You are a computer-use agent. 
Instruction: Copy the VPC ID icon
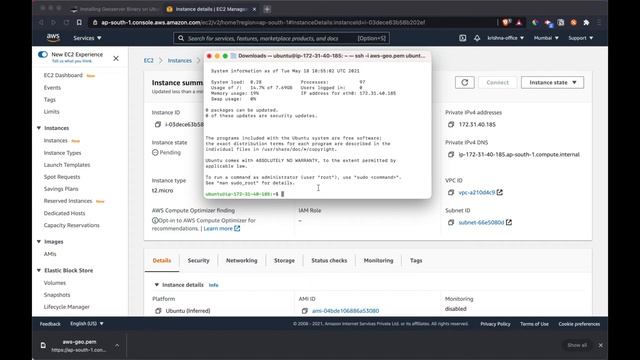tap(451, 192)
